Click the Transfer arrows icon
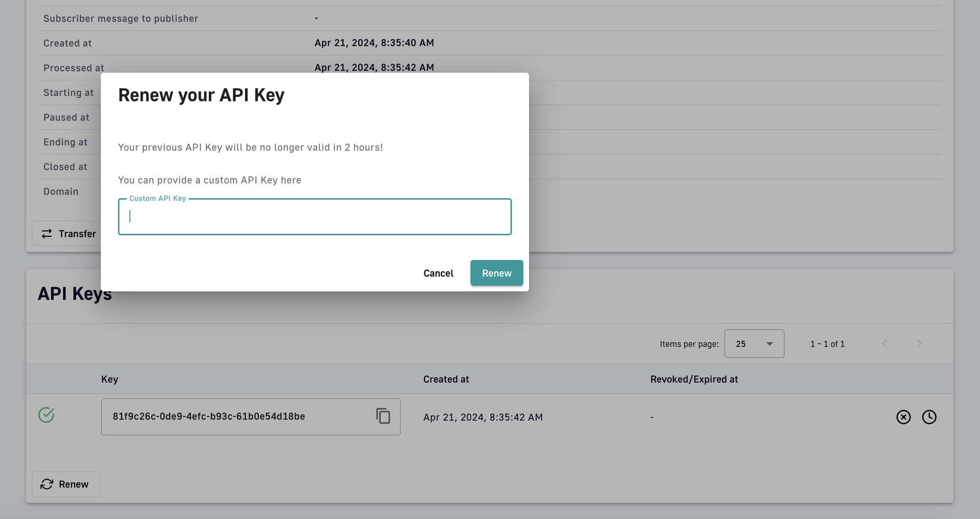The width and height of the screenshot is (980, 519). click(47, 234)
